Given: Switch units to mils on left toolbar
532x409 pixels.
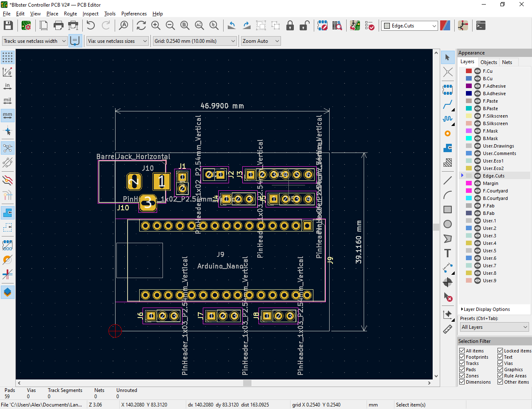Looking at the screenshot, I should click(7, 101).
